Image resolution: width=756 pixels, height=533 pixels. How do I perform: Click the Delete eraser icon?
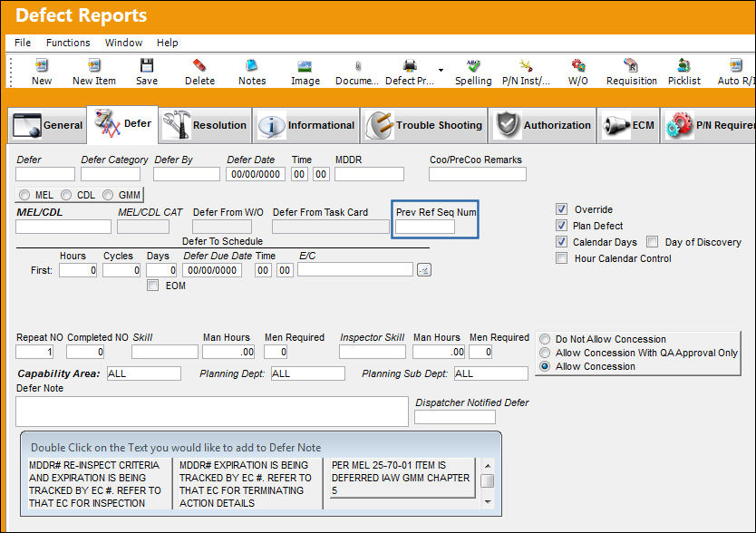coord(199,65)
